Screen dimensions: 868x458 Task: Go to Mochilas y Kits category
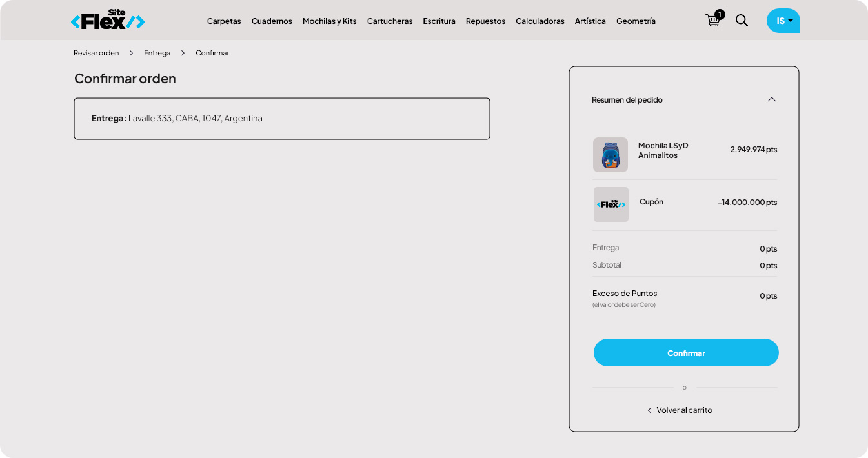329,21
